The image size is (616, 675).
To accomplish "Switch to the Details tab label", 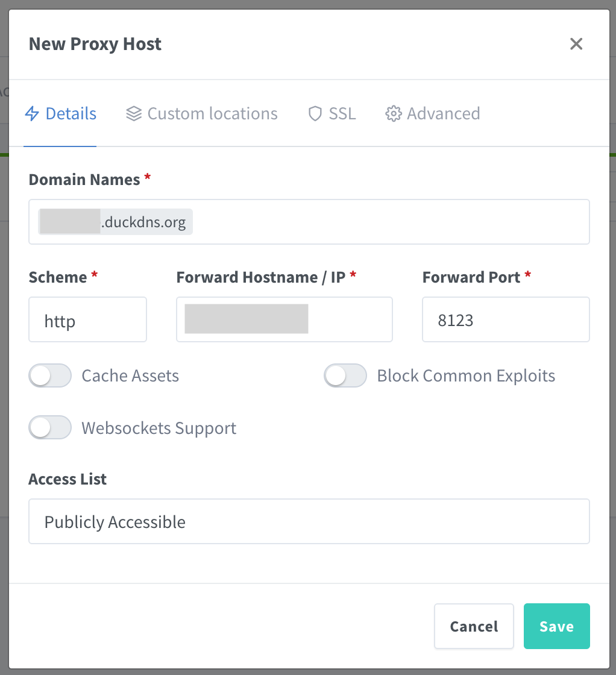I will coord(71,114).
